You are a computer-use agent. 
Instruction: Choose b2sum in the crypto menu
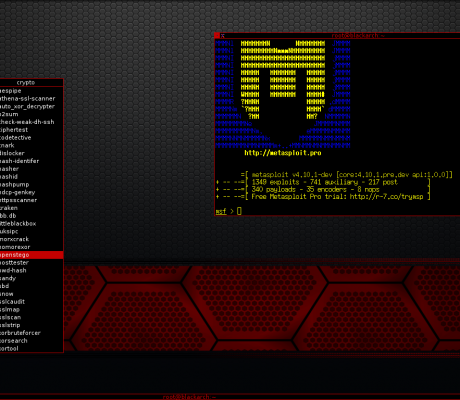click(x=31, y=114)
